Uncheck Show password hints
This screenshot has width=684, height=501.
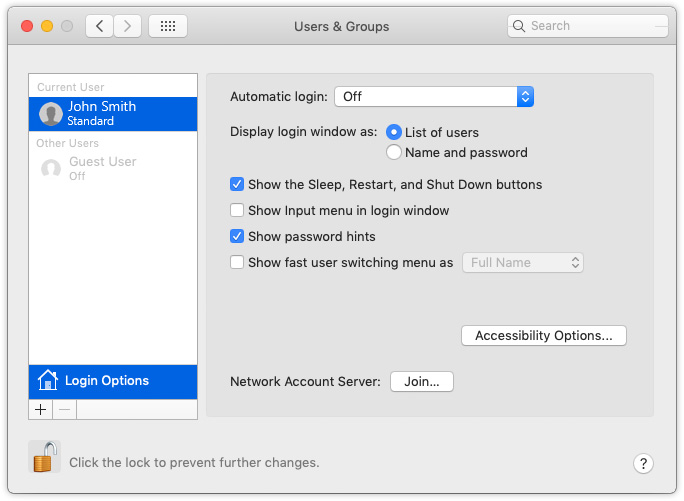pos(237,236)
